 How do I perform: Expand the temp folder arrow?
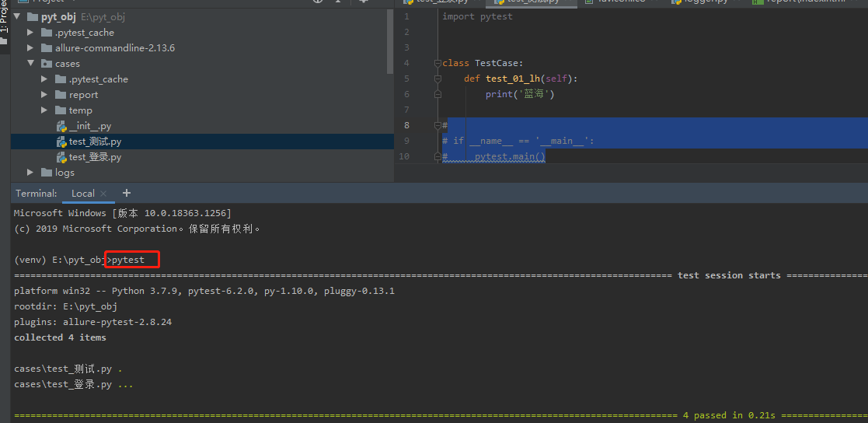pyautogui.click(x=44, y=110)
